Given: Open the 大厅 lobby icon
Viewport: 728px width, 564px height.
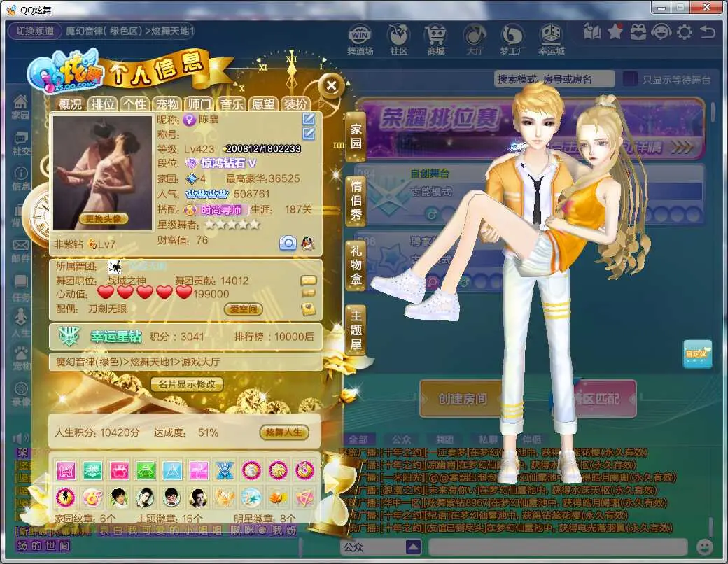Looking at the screenshot, I should [475, 39].
